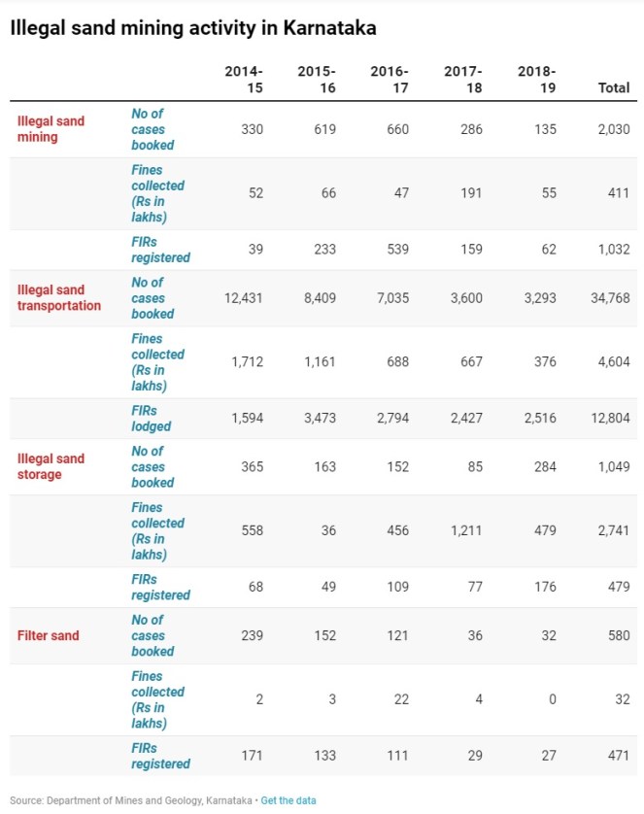Click the 'FIRs lodged' sub-row label

[152, 419]
